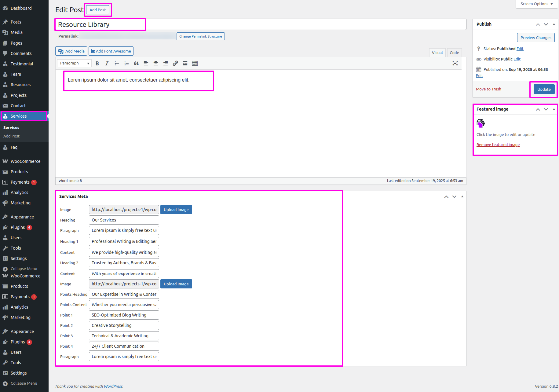Move the Featured image panel down
Viewport: 559px width, 392px height.
pyautogui.click(x=546, y=109)
